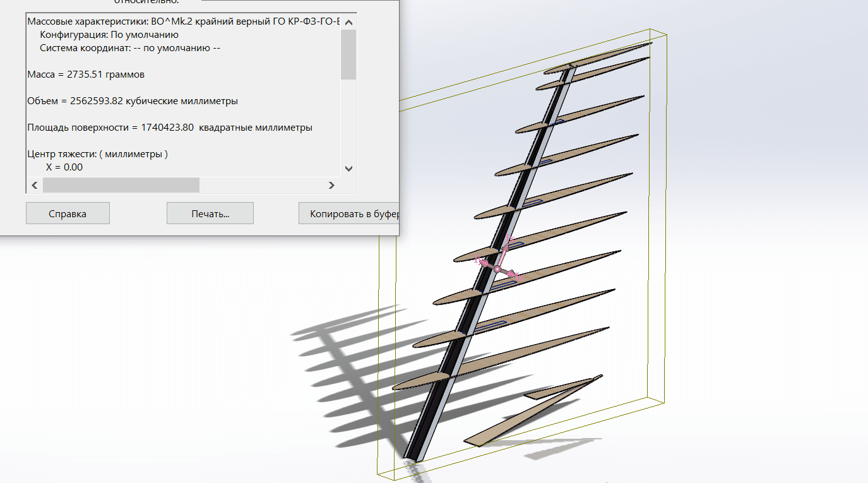868x483 pixels.
Task: Click the vertical scrollbar down arrow
Action: (348, 169)
